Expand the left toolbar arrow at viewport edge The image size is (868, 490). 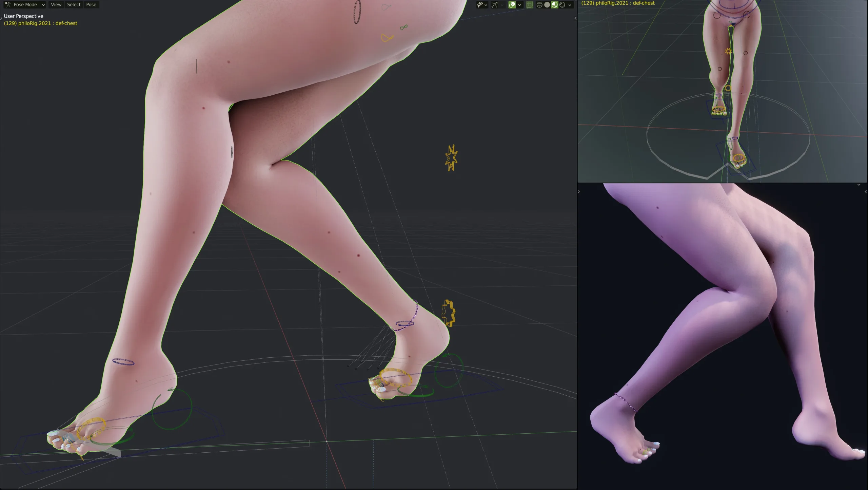1,18
